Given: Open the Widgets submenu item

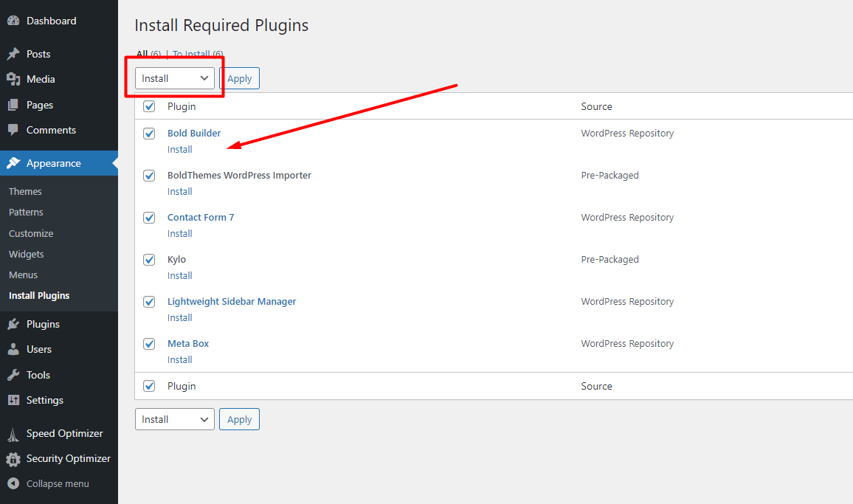Looking at the screenshot, I should 26,254.
